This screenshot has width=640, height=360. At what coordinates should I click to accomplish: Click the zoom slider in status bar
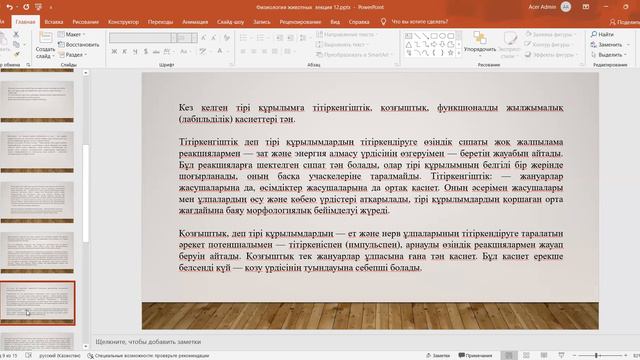point(600,356)
